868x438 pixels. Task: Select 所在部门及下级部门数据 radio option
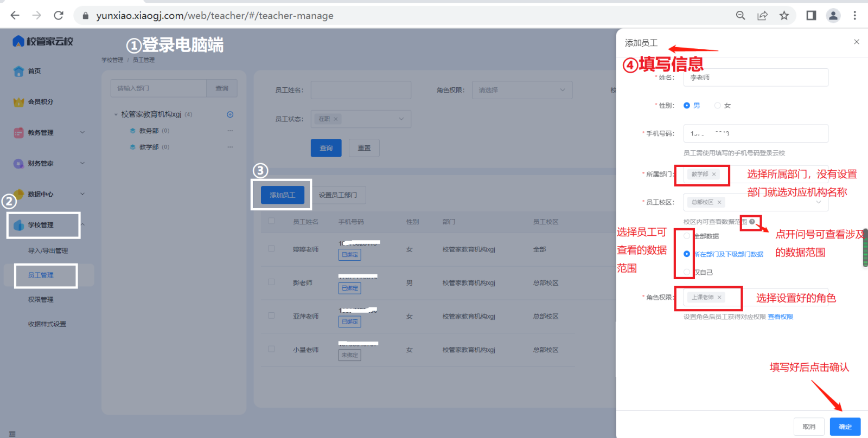tap(687, 254)
